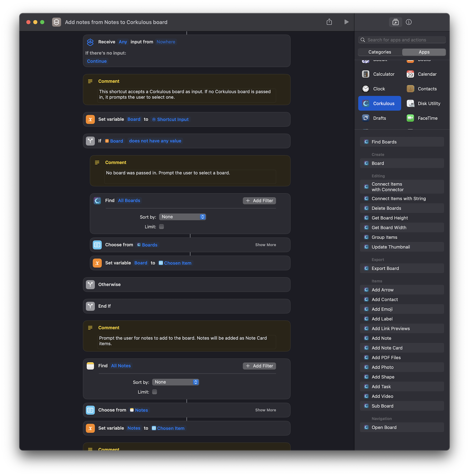
Task: Click Chosen Item token in Board variable
Action: pyautogui.click(x=175, y=263)
